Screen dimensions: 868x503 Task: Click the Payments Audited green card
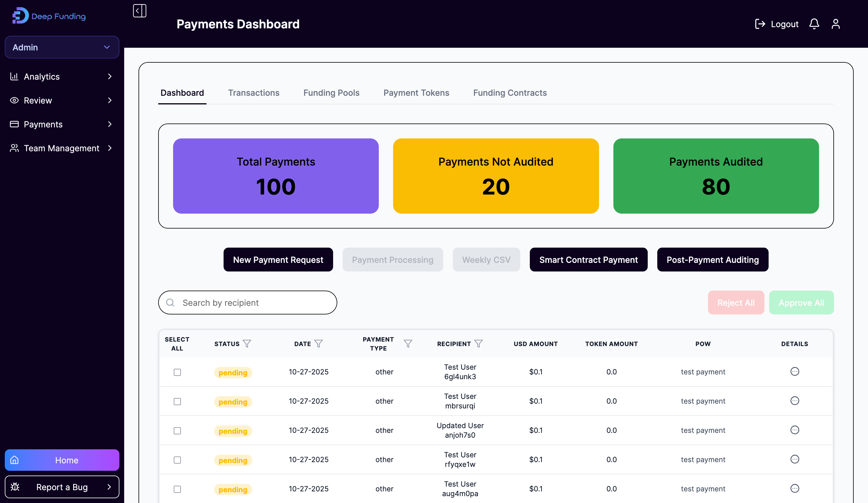coord(716,176)
